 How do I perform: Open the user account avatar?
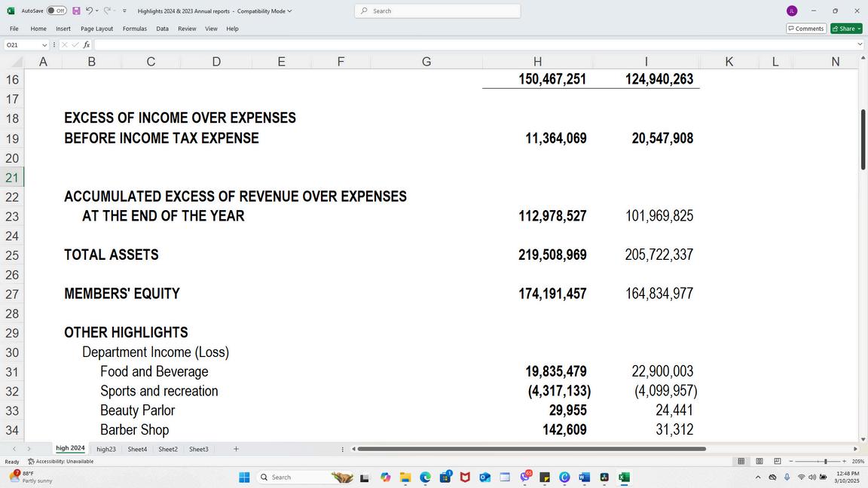pos(792,11)
